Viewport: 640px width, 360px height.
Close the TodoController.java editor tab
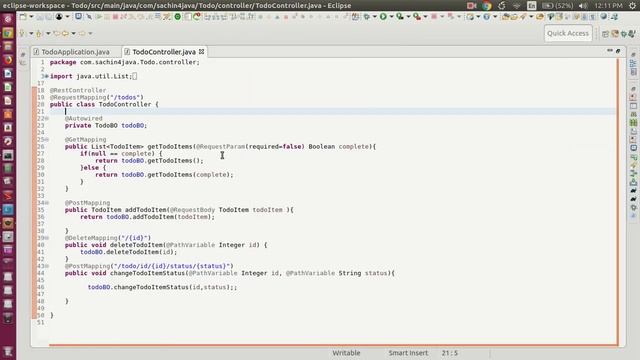click(202, 52)
